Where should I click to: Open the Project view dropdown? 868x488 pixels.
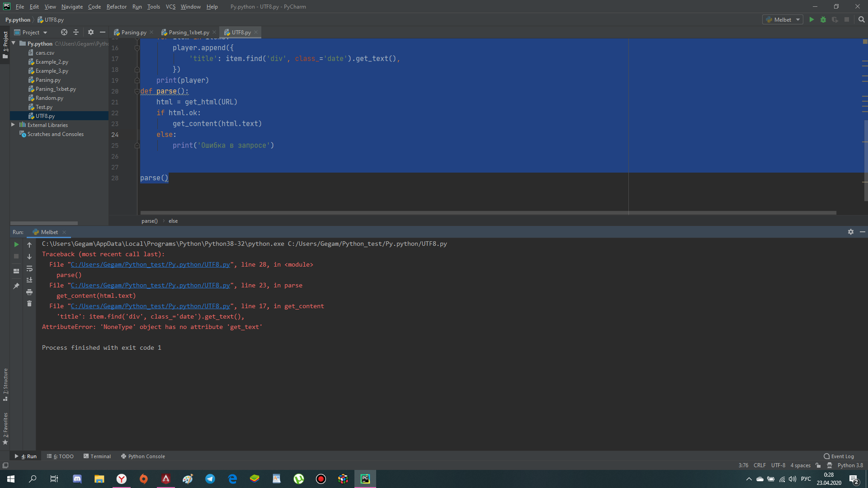(31, 33)
